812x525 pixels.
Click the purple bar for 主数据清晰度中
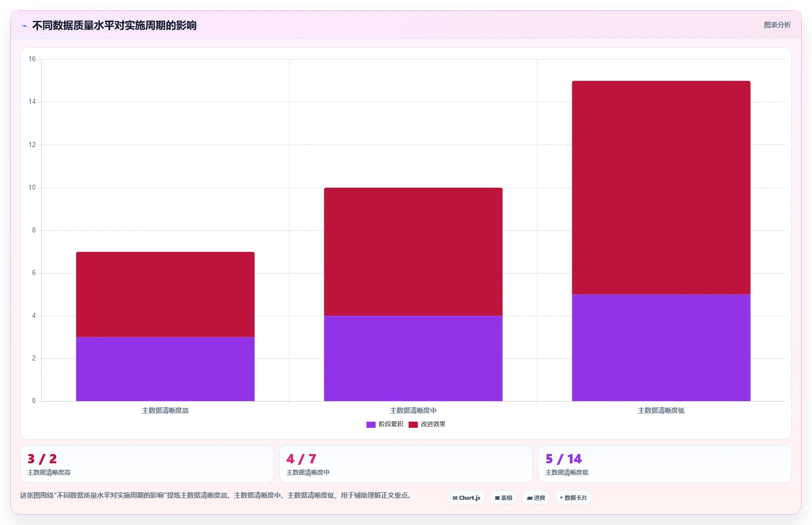[x=413, y=358]
